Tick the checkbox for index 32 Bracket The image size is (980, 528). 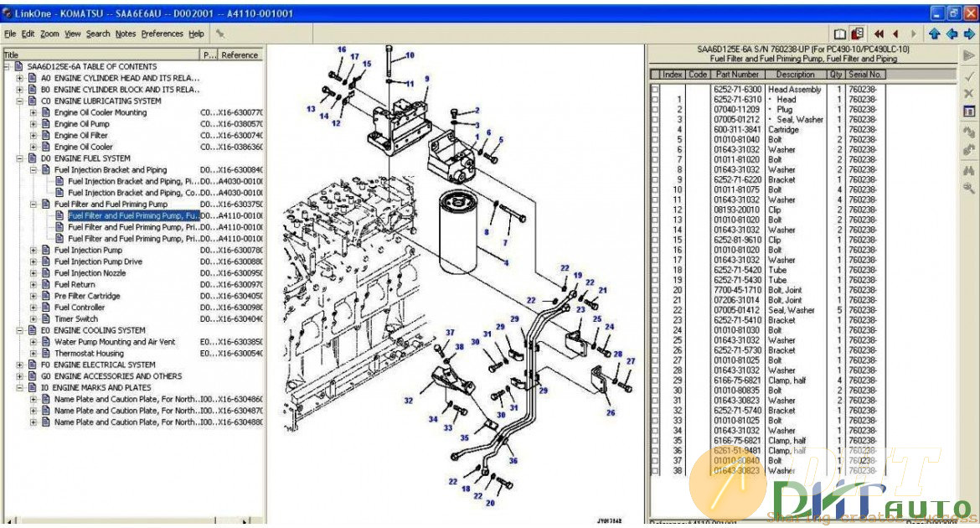tap(655, 411)
